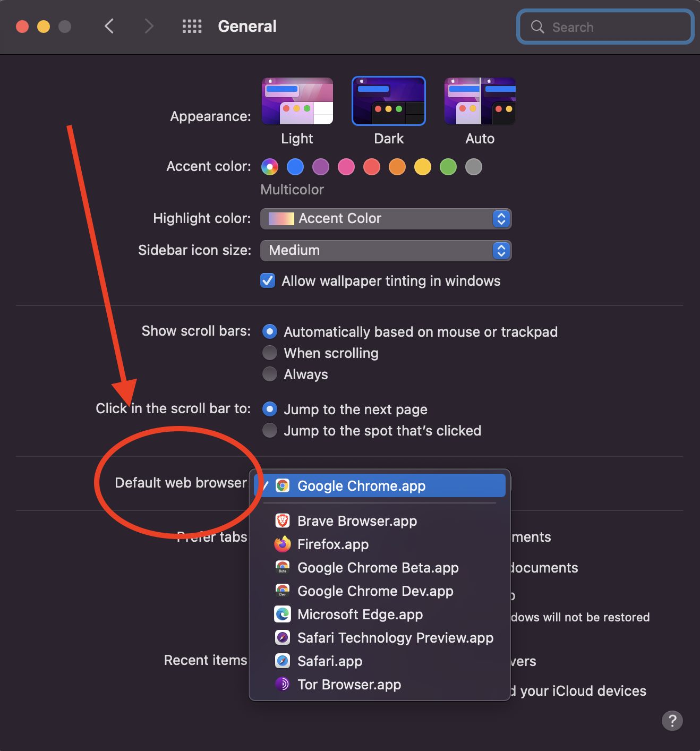Choose Safari Technology Preview.app

[x=380, y=637]
